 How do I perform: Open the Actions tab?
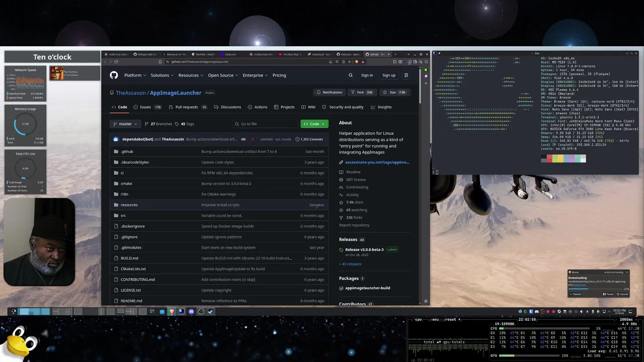tap(258, 107)
